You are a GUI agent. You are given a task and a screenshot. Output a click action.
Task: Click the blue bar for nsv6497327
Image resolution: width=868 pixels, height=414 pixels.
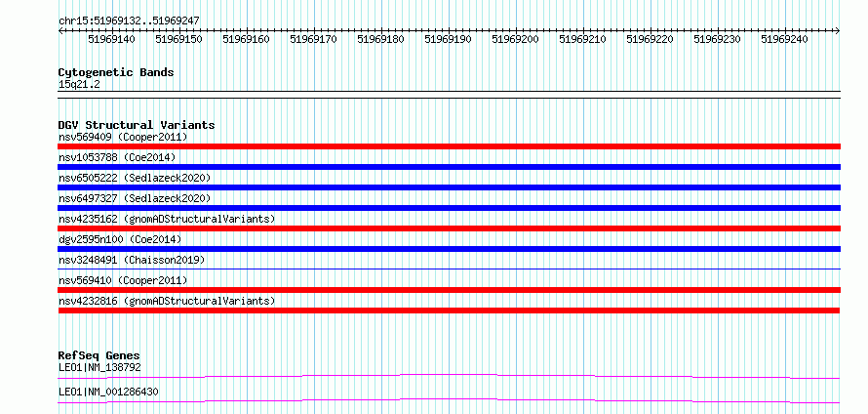[x=449, y=208]
